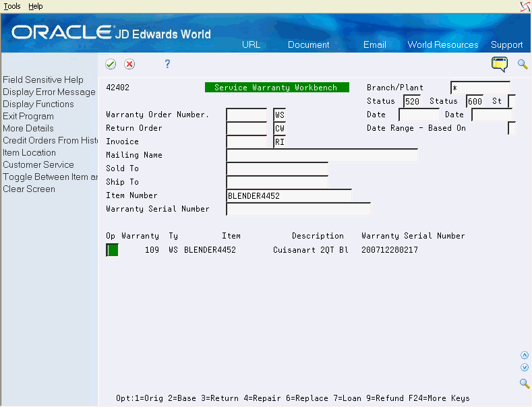
Task: Focus the Item Number field with BLENDER4452
Action: coord(289,195)
